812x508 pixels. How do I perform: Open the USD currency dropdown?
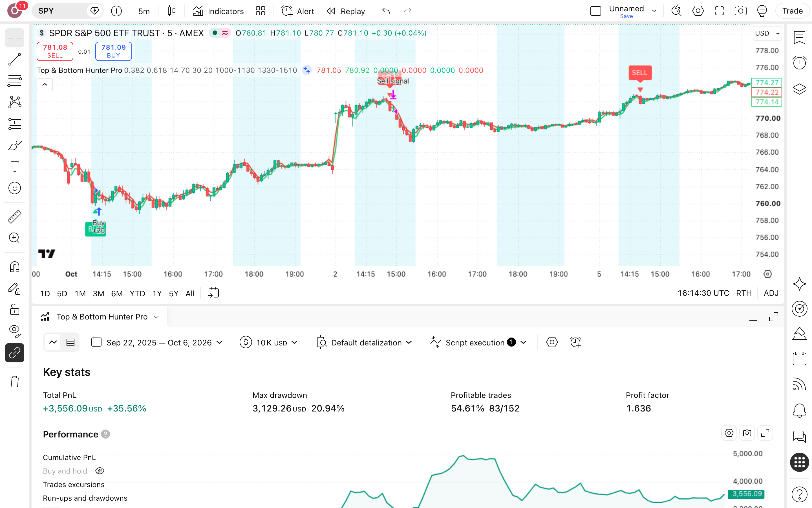point(767,33)
